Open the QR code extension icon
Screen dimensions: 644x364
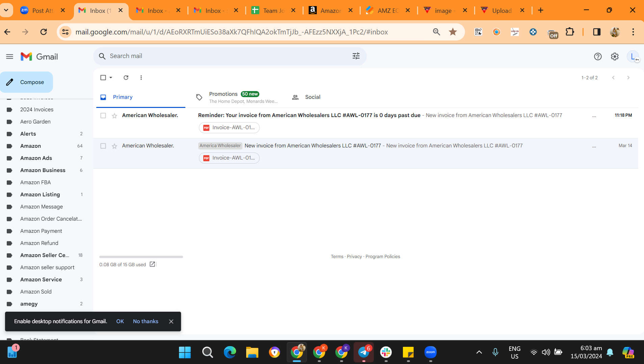[x=478, y=32]
